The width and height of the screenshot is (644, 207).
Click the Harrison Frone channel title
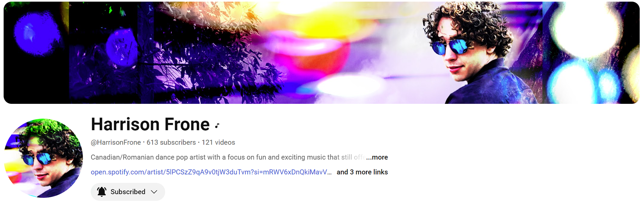tap(150, 124)
